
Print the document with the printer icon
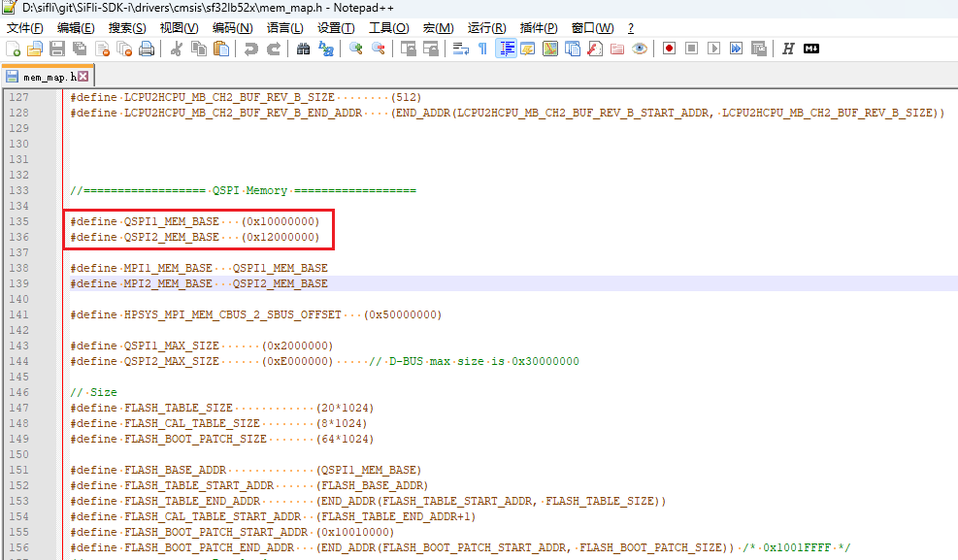[147, 49]
